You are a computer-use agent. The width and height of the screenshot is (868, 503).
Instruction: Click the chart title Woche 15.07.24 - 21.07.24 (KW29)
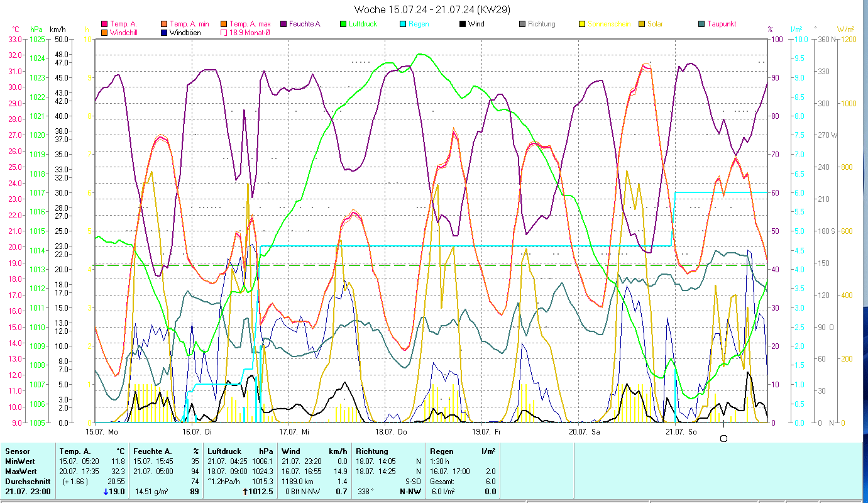432,9
